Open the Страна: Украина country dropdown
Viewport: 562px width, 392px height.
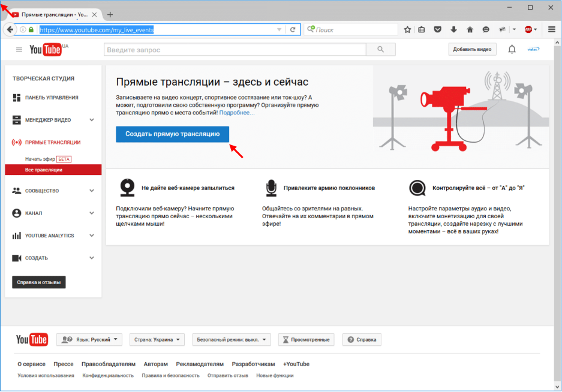coord(157,339)
